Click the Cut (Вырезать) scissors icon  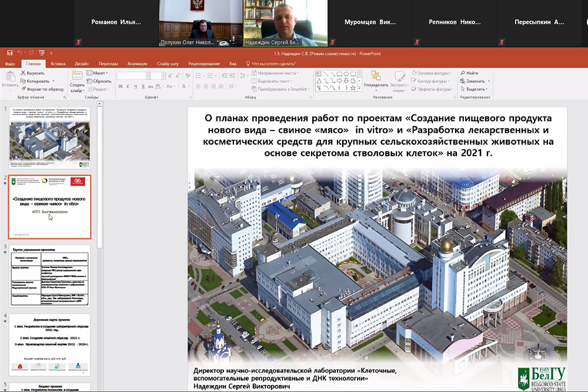pyautogui.click(x=24, y=73)
